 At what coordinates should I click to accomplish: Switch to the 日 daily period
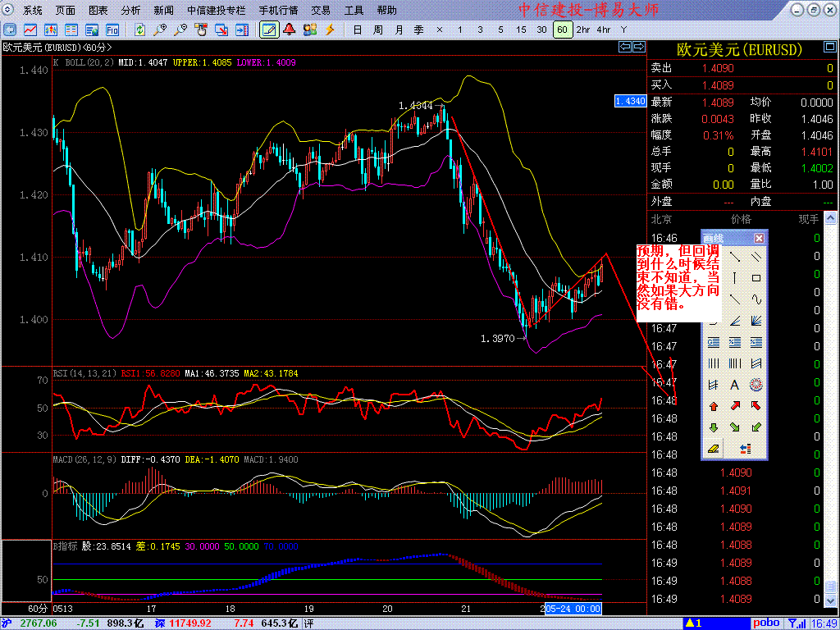coord(358,30)
